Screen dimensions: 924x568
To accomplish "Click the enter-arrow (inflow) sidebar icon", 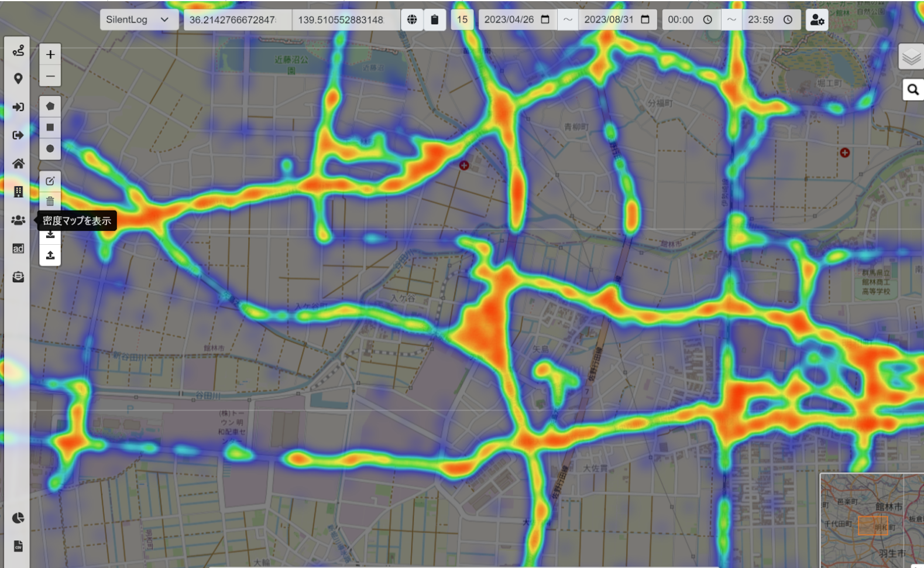I will coord(18,107).
